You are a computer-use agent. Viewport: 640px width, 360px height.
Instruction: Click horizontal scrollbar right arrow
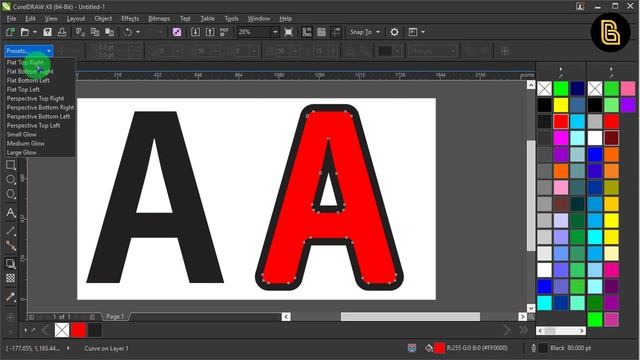point(522,316)
